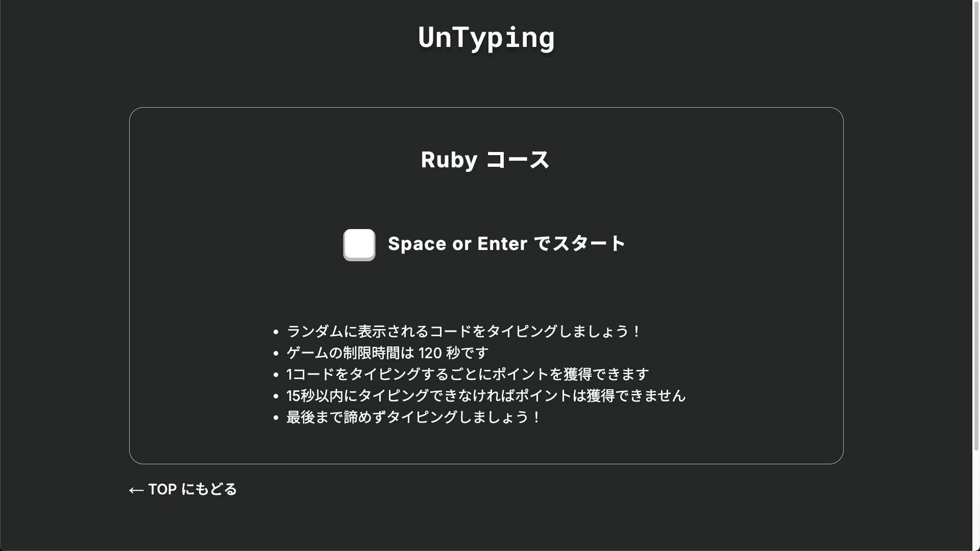
Task: Click the bullet dot before ゲームの制限時間
Action: pos(276,354)
